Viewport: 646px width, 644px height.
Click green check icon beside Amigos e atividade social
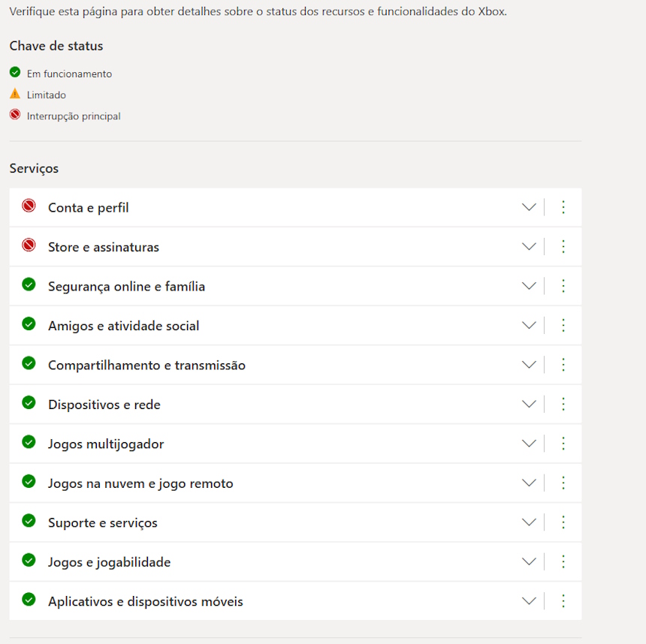coord(29,324)
